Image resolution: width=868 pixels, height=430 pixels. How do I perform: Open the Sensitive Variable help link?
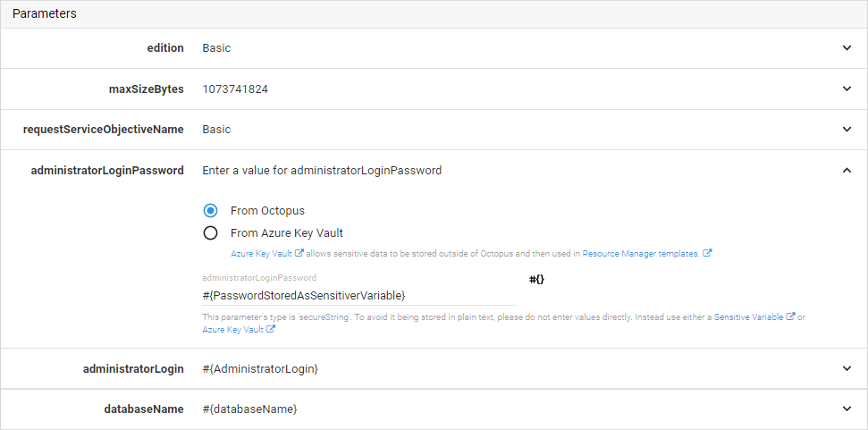click(748, 317)
